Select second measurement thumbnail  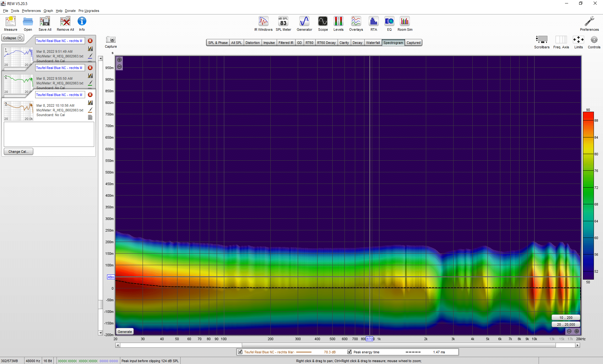tap(19, 84)
